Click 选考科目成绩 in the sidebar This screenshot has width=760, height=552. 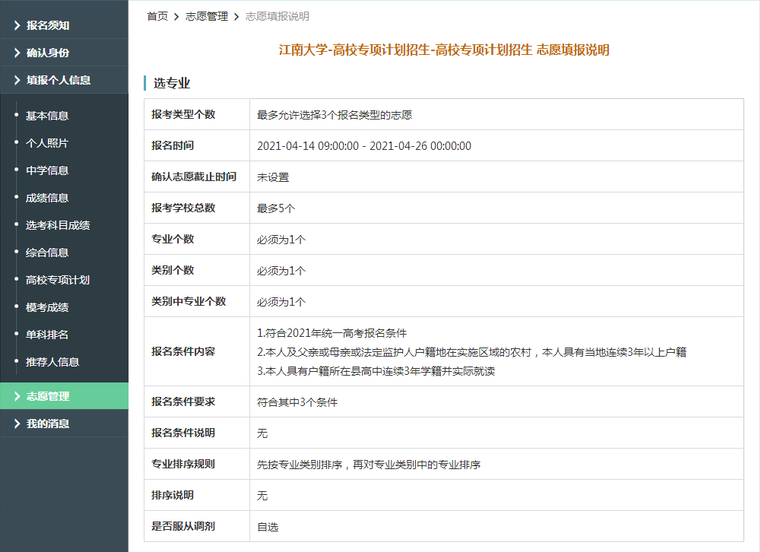[58, 225]
